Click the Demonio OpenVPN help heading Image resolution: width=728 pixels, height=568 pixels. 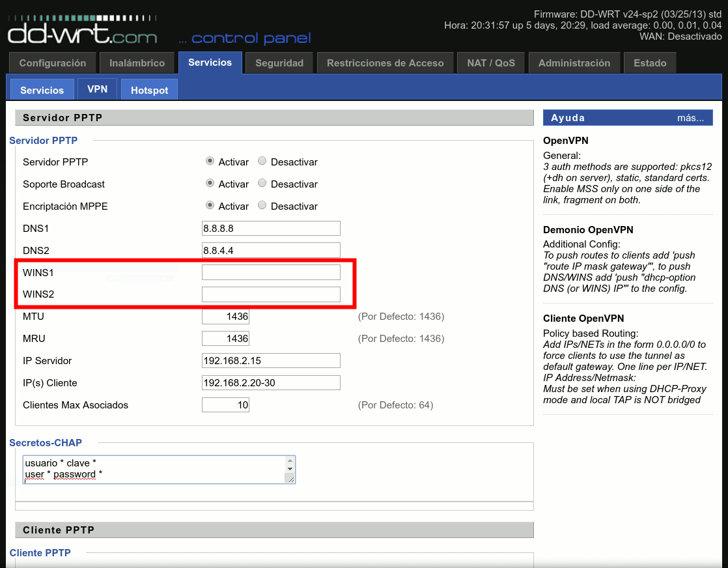[588, 230]
